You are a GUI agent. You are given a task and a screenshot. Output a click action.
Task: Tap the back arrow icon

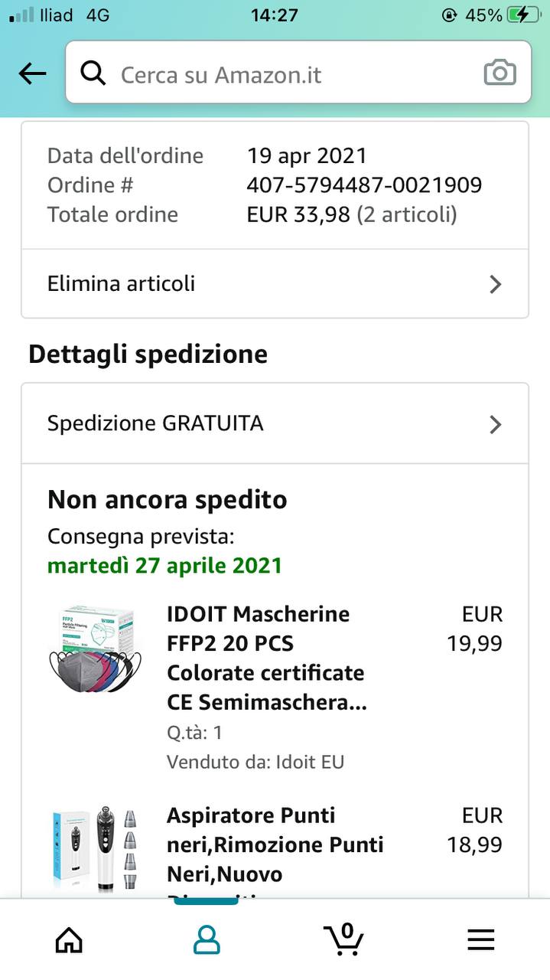32,73
